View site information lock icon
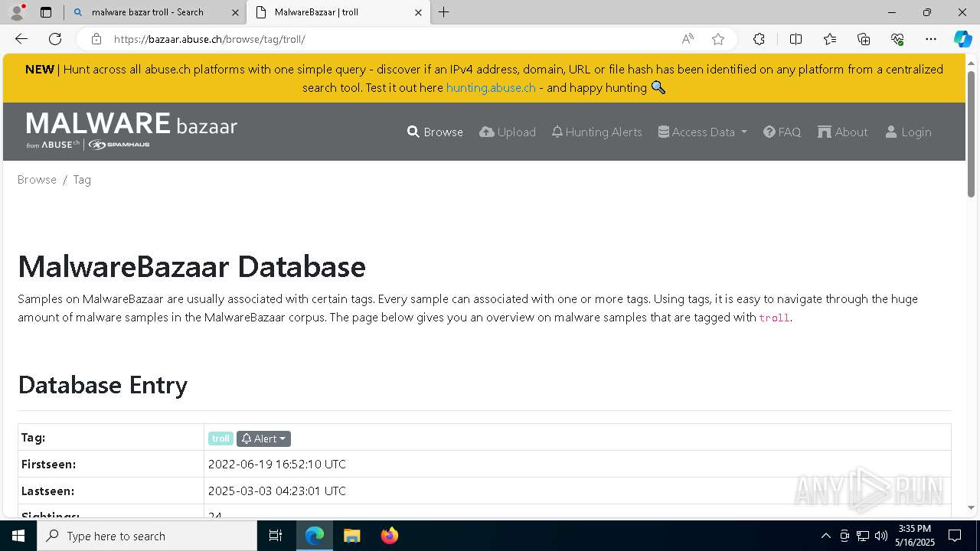This screenshot has width=980, height=551. click(96, 39)
